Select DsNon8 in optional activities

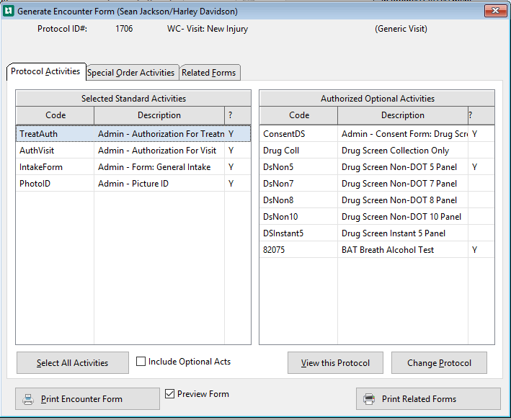278,200
